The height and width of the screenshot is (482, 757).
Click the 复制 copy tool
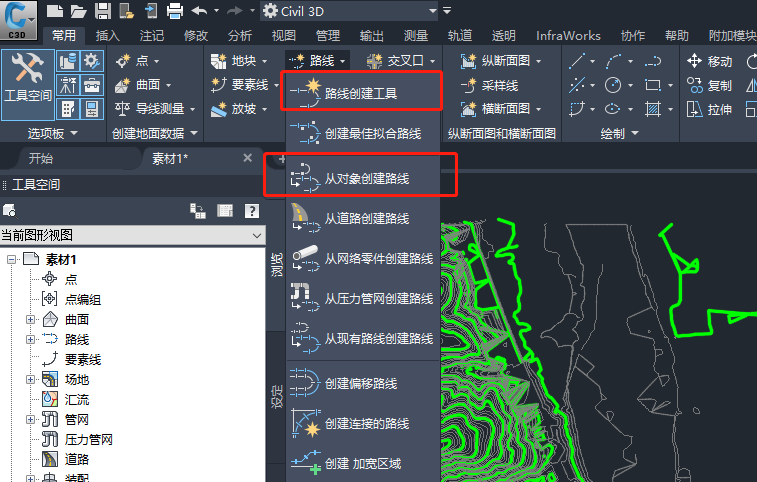coord(709,85)
